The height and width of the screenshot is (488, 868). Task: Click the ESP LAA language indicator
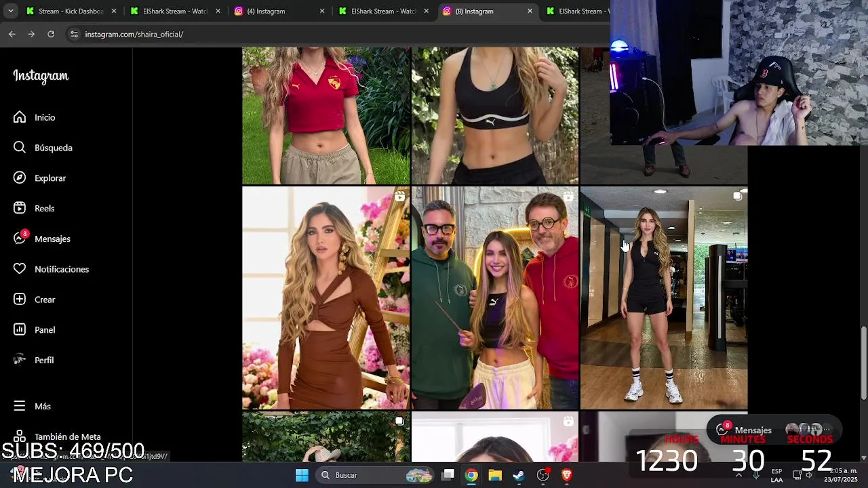(776, 475)
